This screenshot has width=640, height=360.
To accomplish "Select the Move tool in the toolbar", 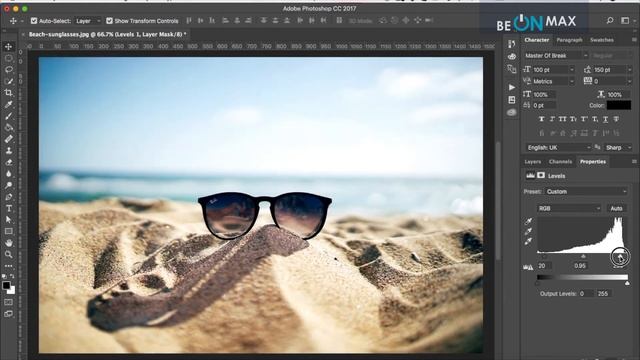I will point(9,47).
